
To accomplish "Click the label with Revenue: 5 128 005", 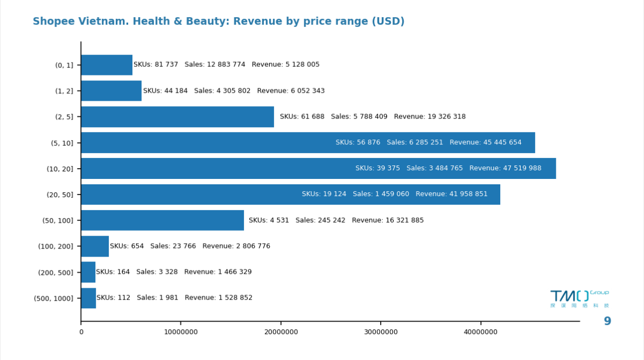I will 226,65.
